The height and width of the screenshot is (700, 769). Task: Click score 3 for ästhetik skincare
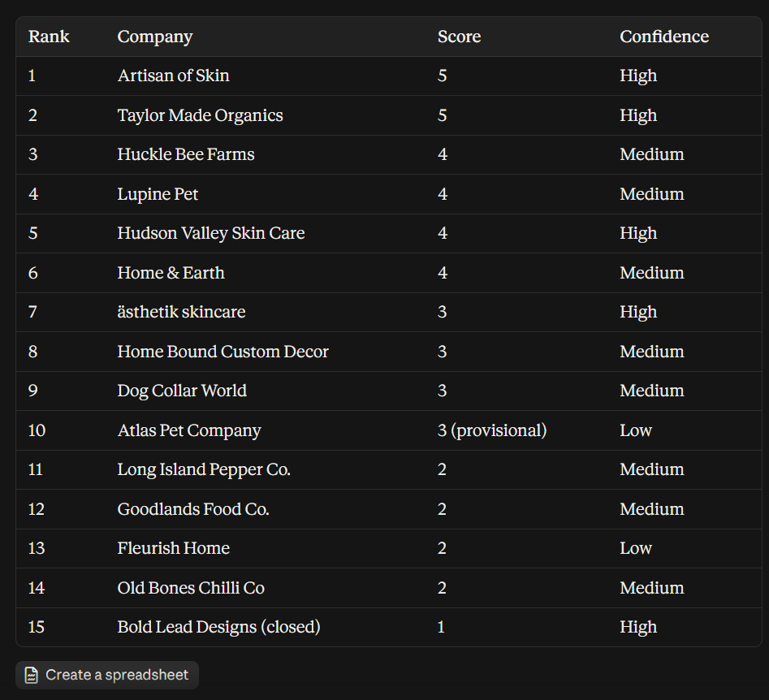(x=442, y=312)
